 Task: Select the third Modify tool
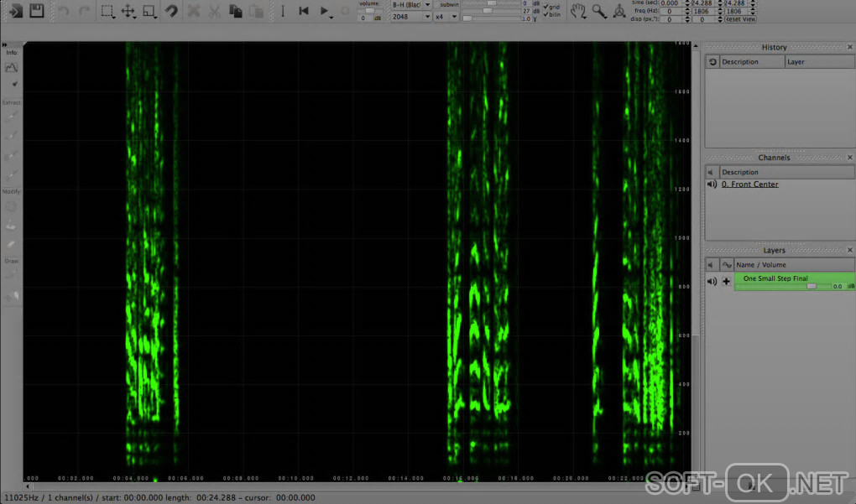pyautogui.click(x=12, y=245)
